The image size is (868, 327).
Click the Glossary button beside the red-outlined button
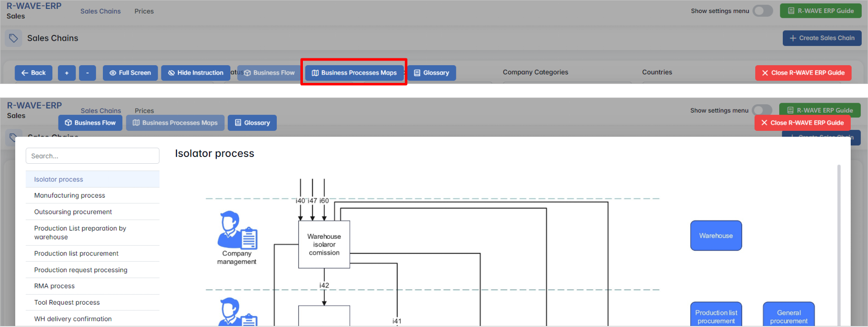[431, 73]
